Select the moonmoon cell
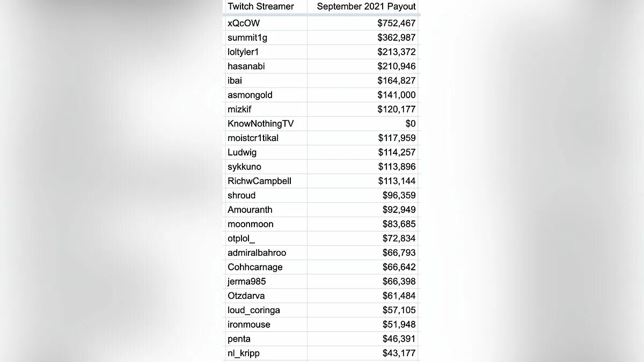Screen dimensions: 644x362 click(x=265, y=224)
